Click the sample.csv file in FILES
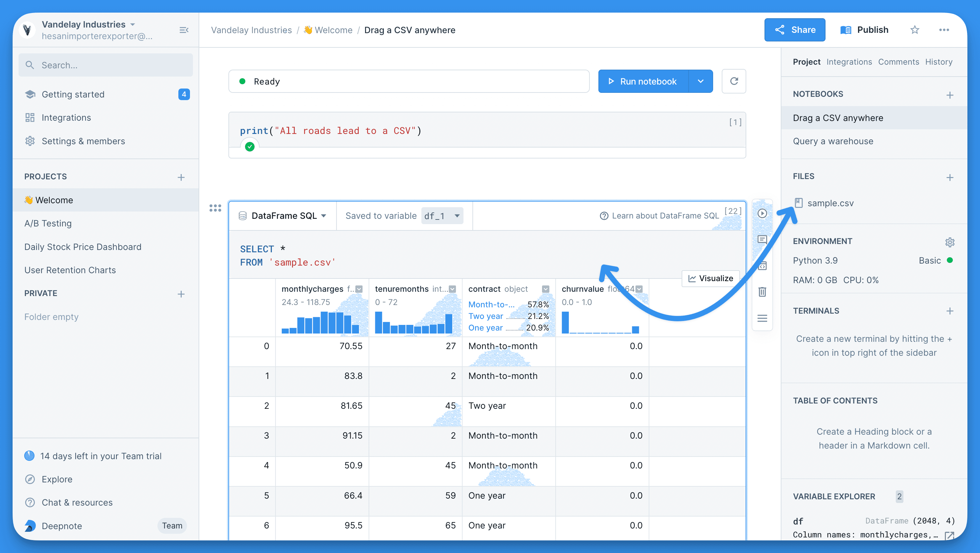This screenshot has width=980, height=553. [x=829, y=203]
